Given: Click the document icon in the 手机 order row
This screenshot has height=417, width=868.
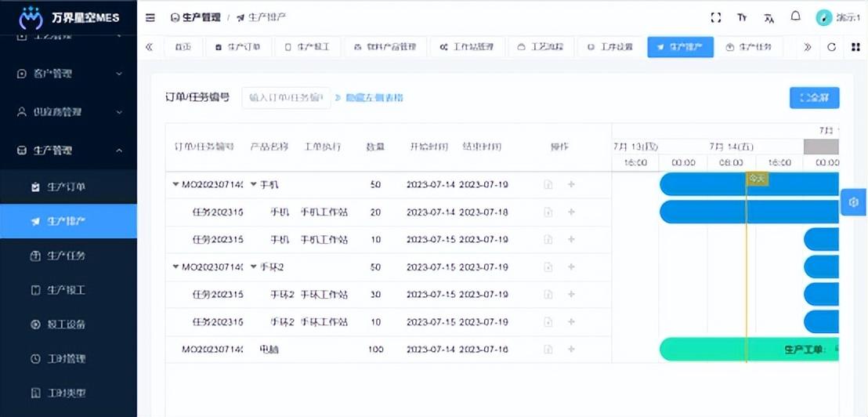Looking at the screenshot, I should (548, 184).
